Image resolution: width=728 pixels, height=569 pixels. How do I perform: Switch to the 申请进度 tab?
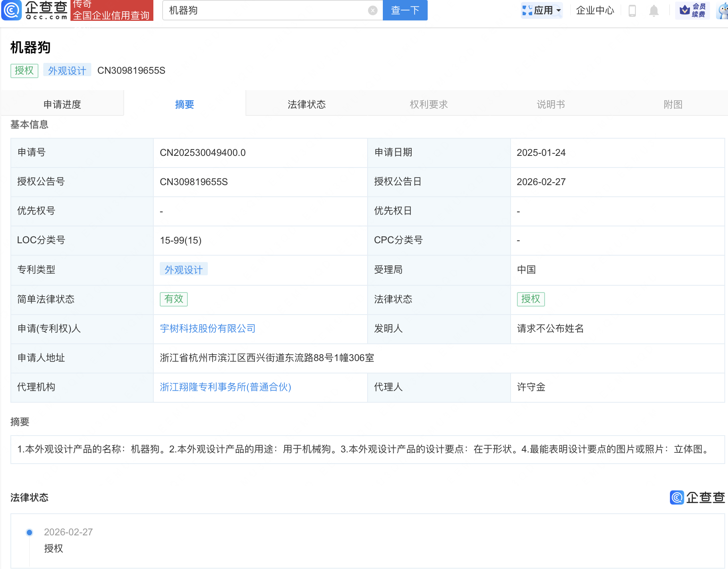62,104
